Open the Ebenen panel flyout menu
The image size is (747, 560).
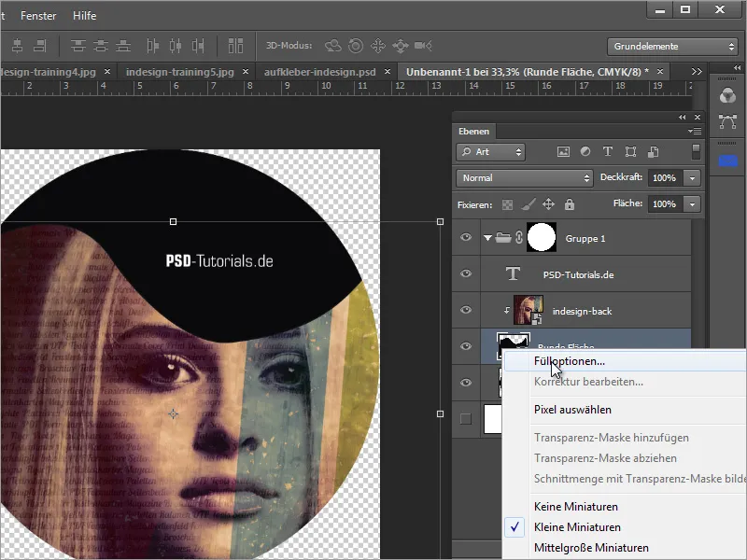[695, 131]
